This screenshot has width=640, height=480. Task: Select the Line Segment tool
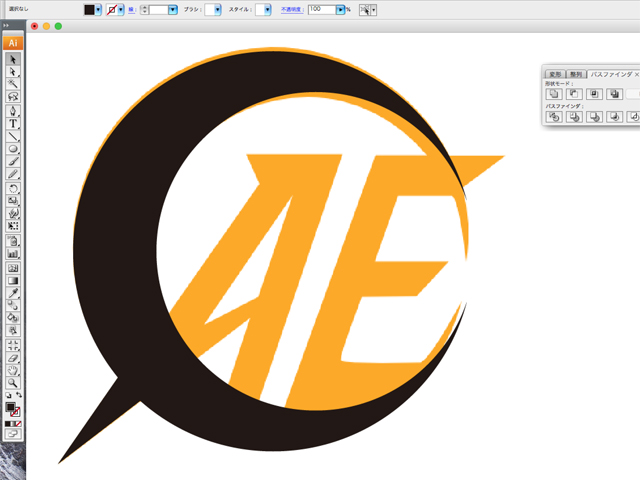(13, 136)
